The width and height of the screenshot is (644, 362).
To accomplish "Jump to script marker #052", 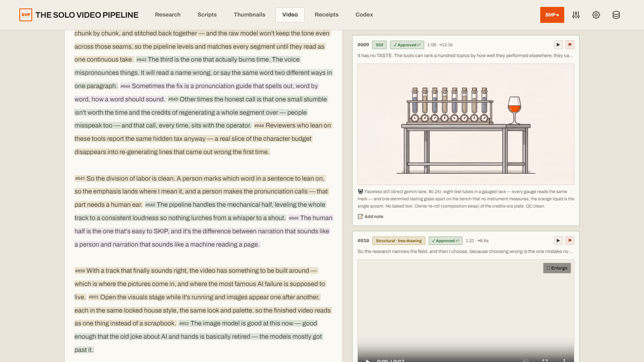I will pos(184,323).
